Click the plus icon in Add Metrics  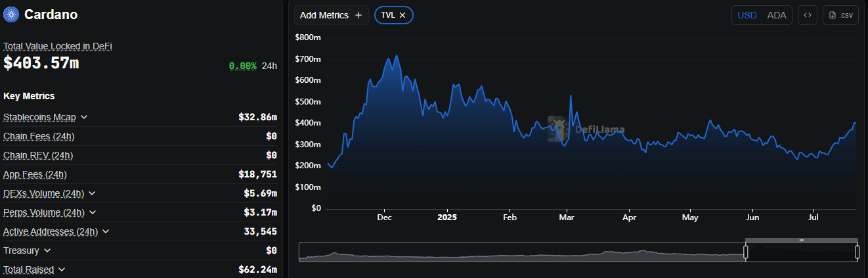click(358, 15)
